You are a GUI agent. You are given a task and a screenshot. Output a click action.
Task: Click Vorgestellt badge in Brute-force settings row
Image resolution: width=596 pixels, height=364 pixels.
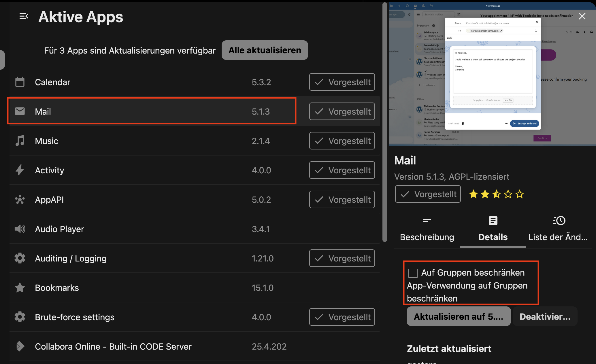tap(342, 317)
